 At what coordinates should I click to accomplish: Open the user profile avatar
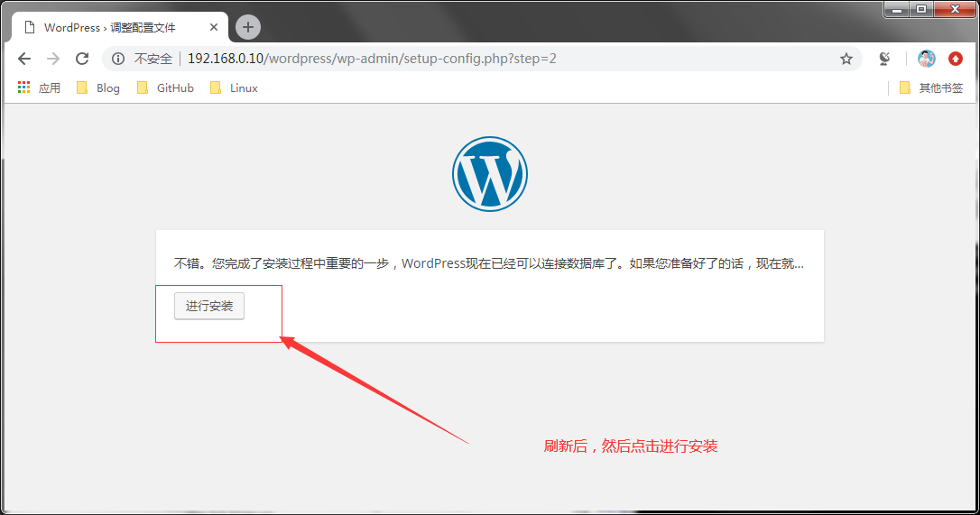pos(926,59)
